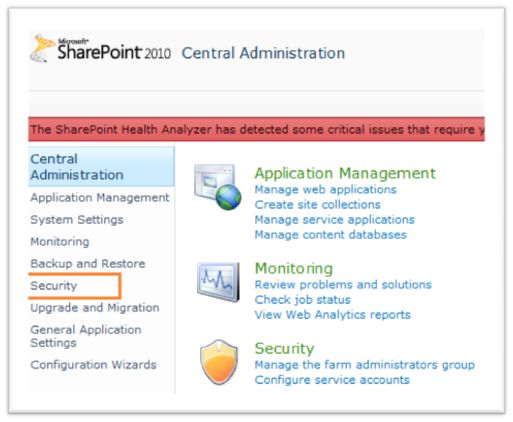Click the Manage web applications link

point(326,190)
